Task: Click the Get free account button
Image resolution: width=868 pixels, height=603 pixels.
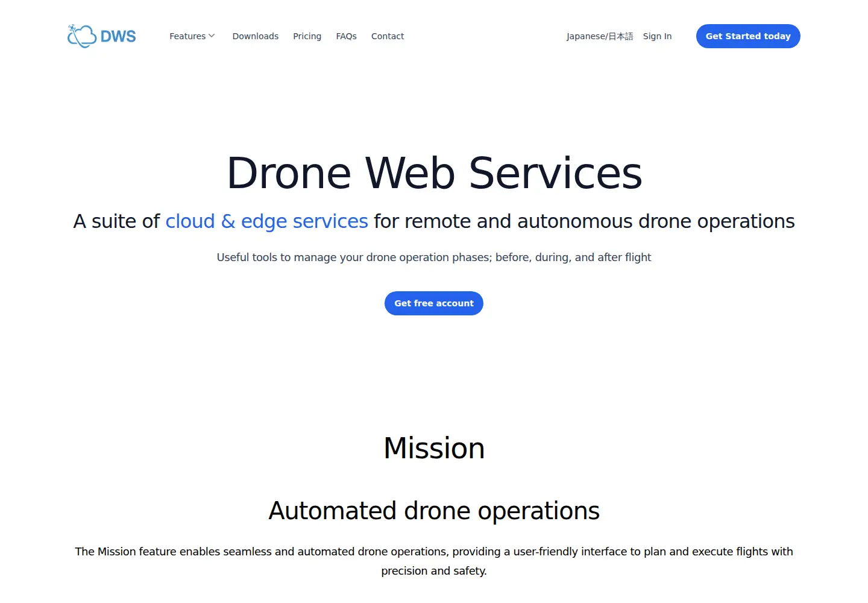Action: [x=434, y=303]
